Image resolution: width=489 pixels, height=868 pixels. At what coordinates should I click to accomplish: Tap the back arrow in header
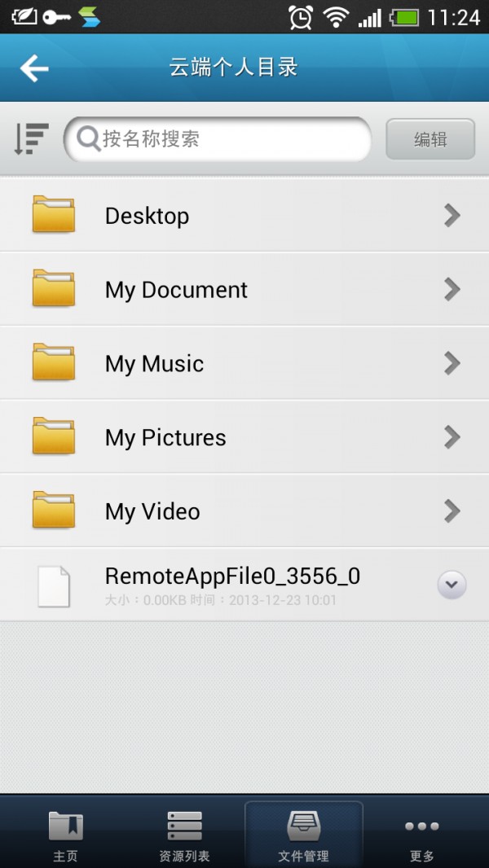[x=34, y=68]
